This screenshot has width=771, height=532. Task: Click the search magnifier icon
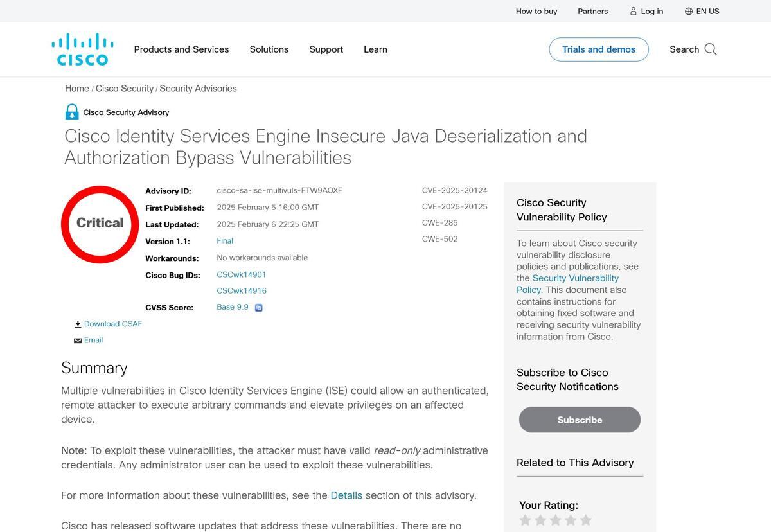pyautogui.click(x=711, y=49)
